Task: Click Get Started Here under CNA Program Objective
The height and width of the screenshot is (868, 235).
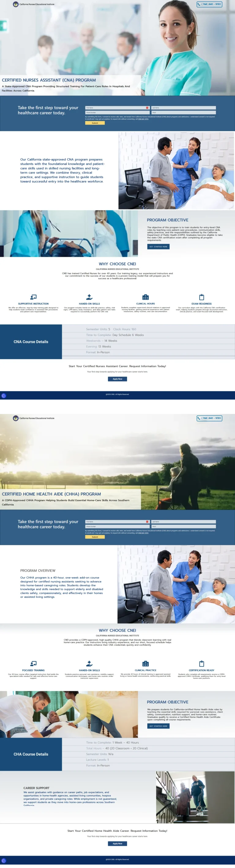Action: tap(158, 247)
